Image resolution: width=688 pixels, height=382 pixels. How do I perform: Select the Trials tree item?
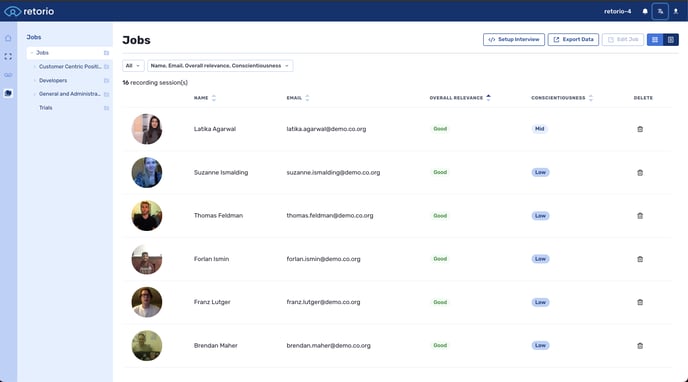coord(46,108)
